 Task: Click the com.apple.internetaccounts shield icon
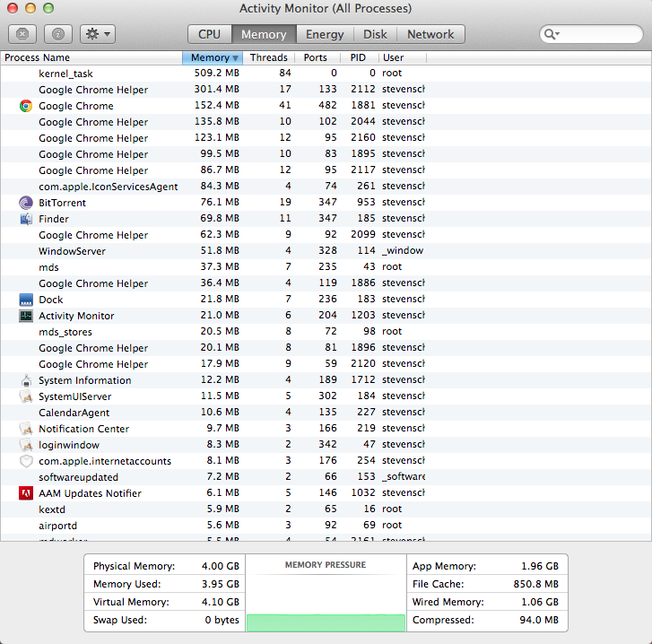tap(26, 461)
